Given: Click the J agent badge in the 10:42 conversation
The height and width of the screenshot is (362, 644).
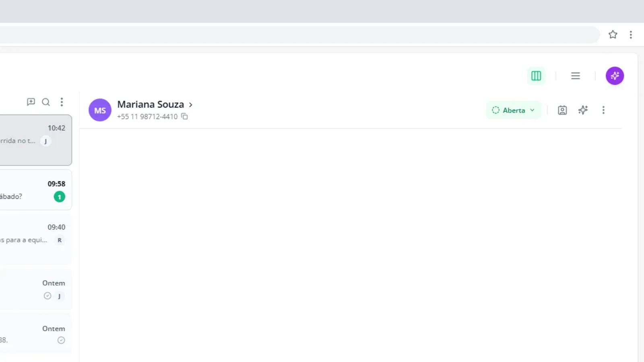Looking at the screenshot, I should click(x=45, y=141).
